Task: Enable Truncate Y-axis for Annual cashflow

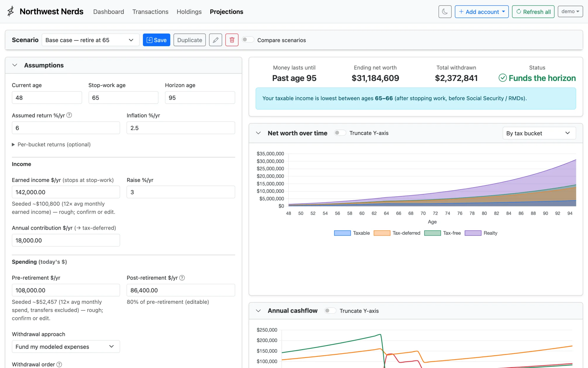Action: (x=330, y=311)
